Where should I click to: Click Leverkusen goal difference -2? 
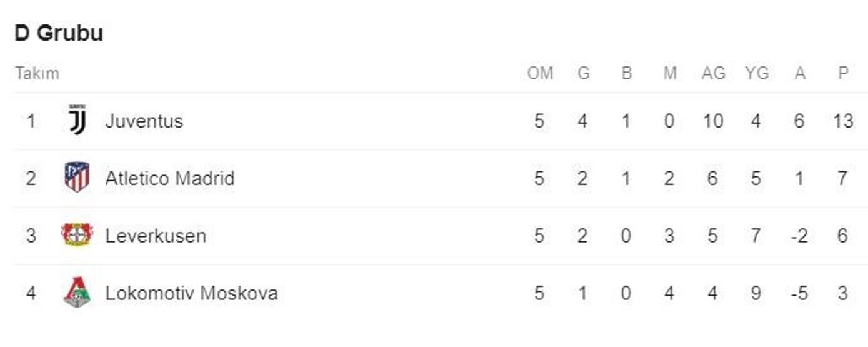[799, 236]
